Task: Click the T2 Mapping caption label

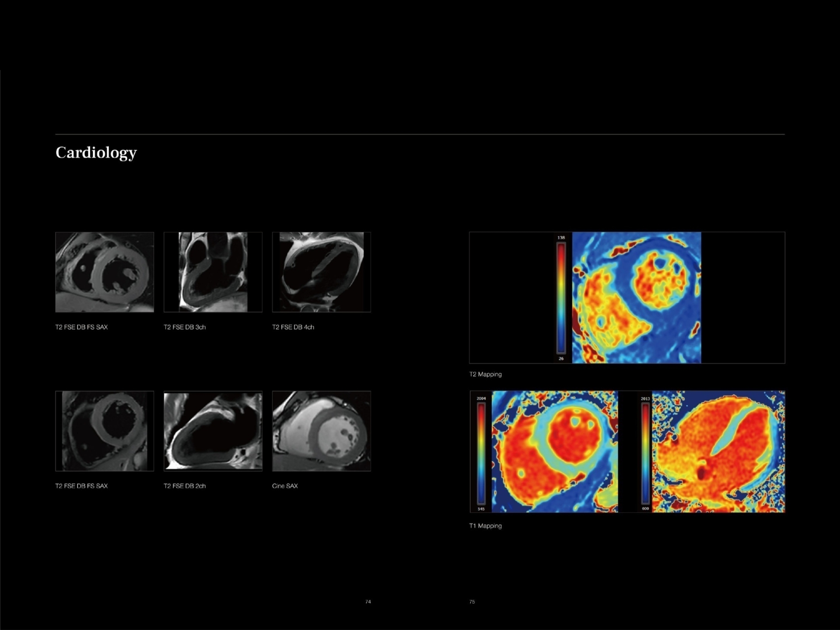Action: coord(486,374)
